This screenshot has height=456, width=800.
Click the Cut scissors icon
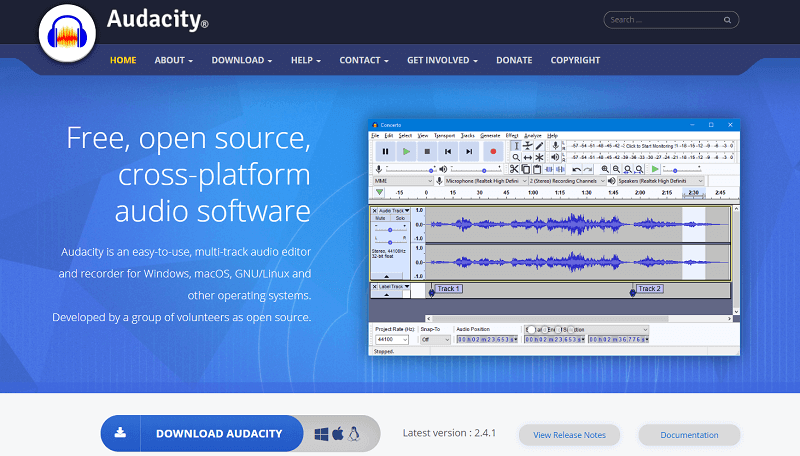(514, 169)
